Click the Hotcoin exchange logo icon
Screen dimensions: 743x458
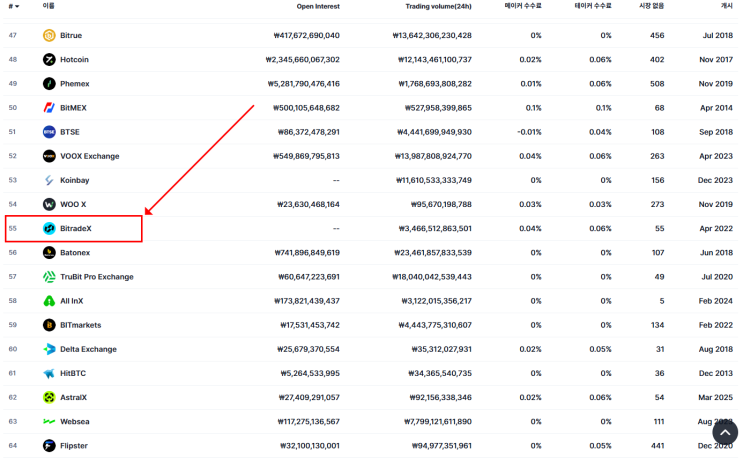49,60
